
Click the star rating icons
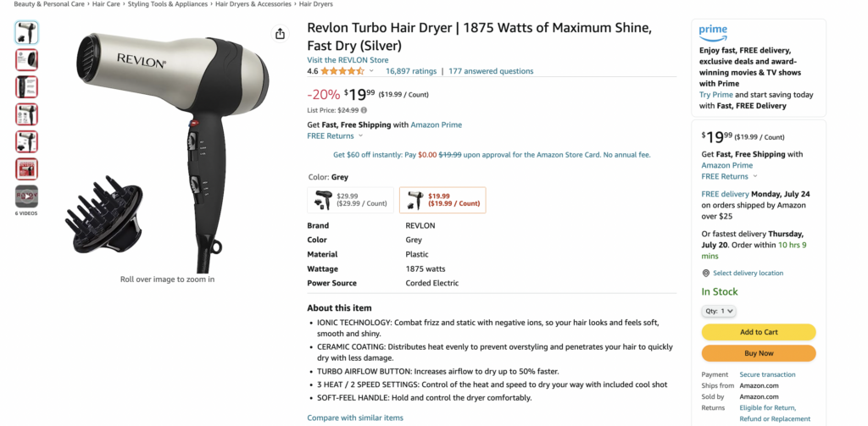click(342, 71)
